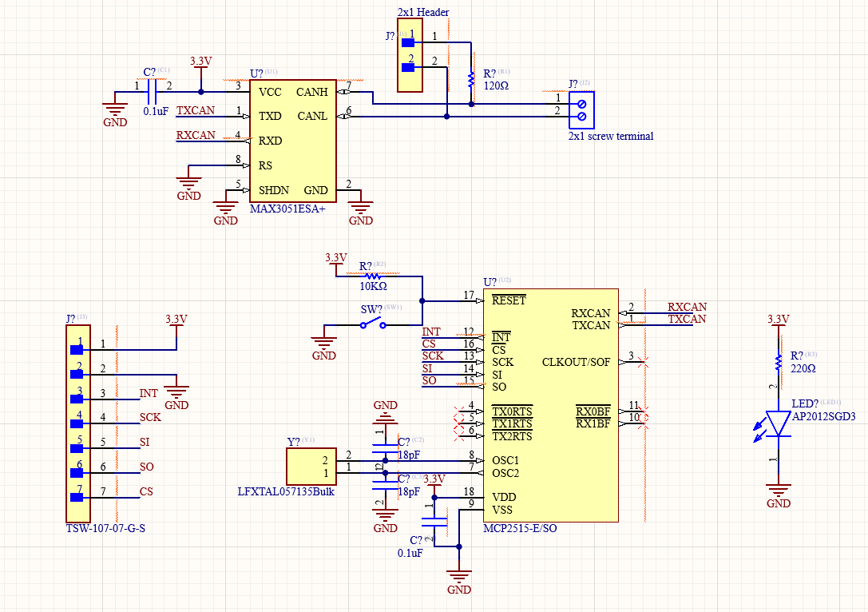Click the TXCAN net label beside TXD pin

tap(196, 110)
